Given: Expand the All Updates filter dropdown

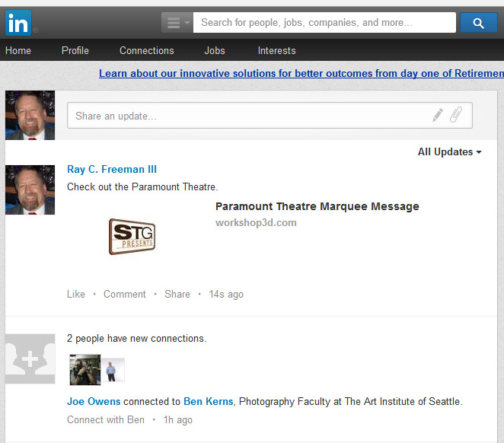Looking at the screenshot, I should [x=449, y=152].
